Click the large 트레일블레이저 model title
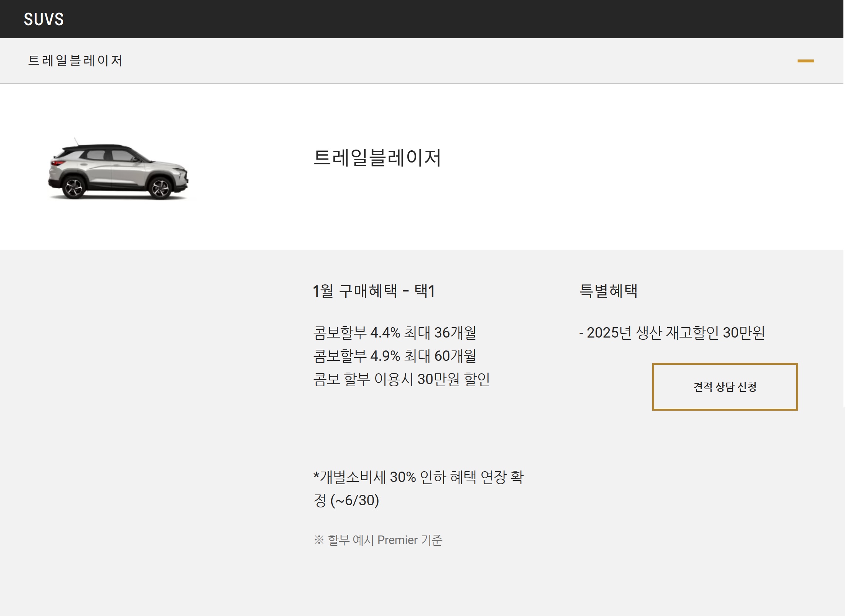 pos(377,157)
